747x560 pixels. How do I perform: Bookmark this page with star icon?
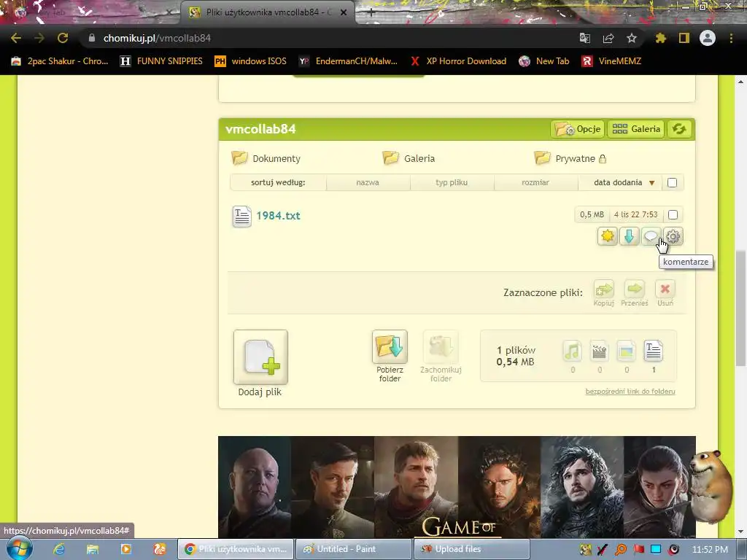pos(632,38)
